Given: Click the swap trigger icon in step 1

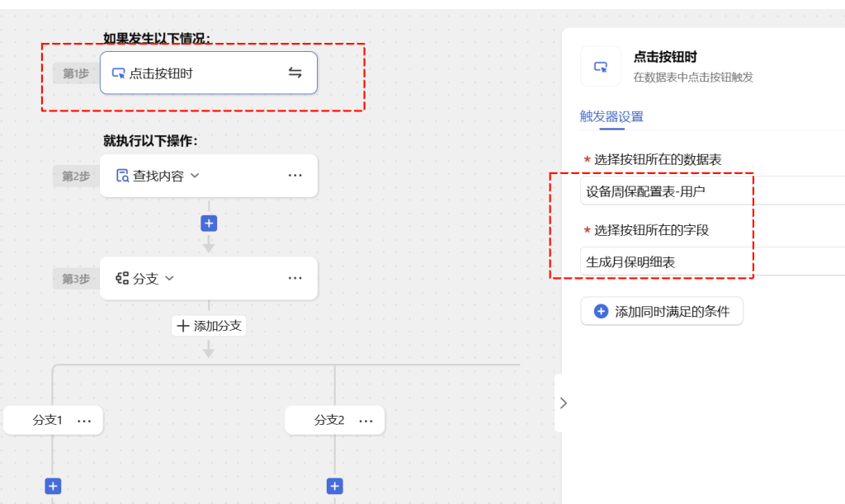Looking at the screenshot, I should [x=295, y=73].
